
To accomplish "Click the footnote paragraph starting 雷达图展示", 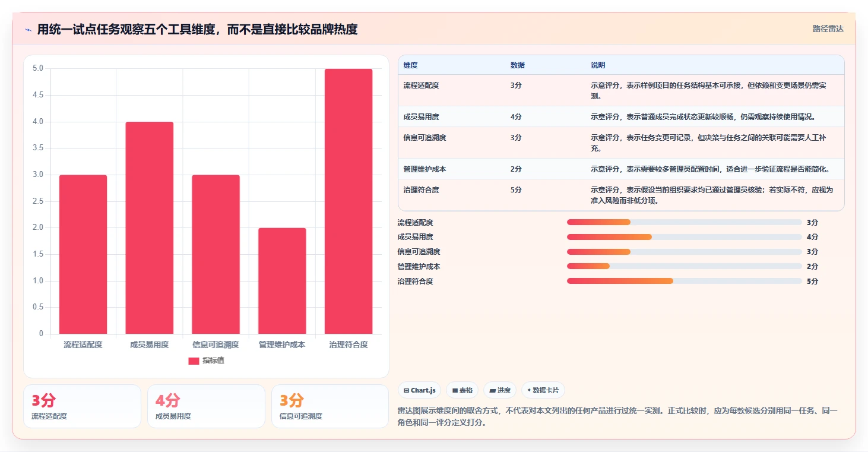I will [617, 417].
